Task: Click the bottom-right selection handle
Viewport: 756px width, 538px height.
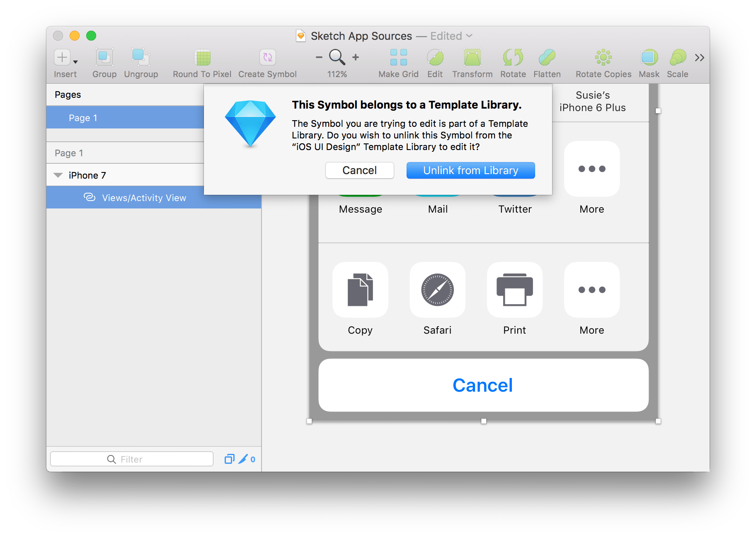Action: pos(658,421)
